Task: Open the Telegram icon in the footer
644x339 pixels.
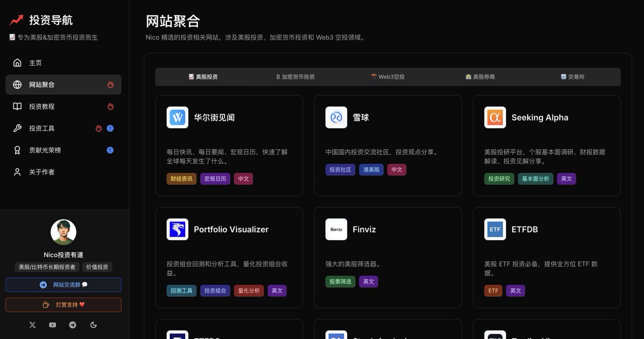Action: 72,325
